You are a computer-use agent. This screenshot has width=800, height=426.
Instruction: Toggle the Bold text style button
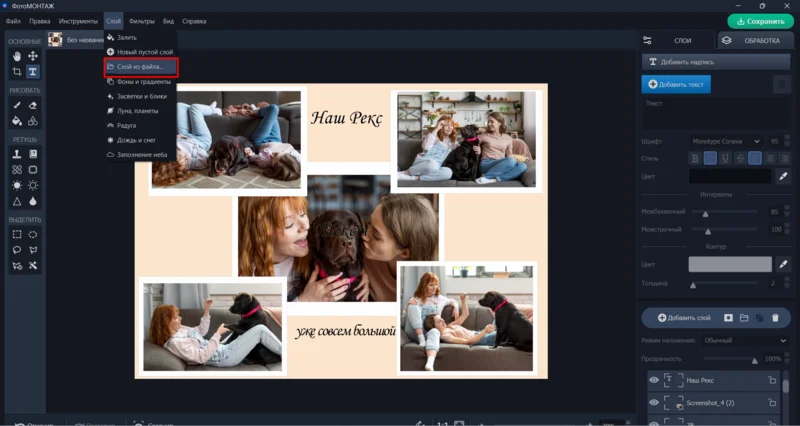(695, 157)
